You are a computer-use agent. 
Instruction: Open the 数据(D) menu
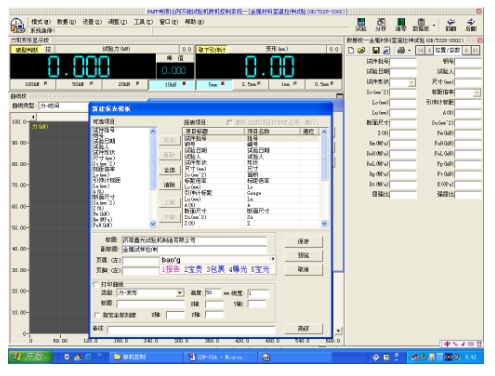point(66,22)
